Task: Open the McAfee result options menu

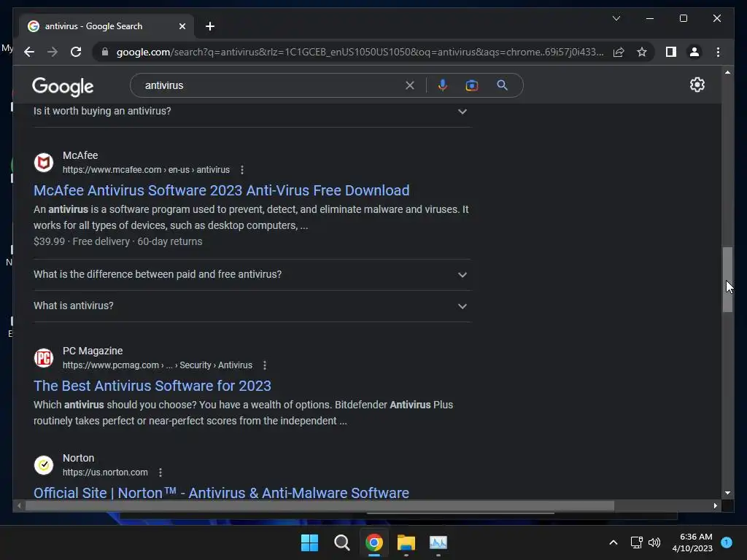Action: pos(242,169)
